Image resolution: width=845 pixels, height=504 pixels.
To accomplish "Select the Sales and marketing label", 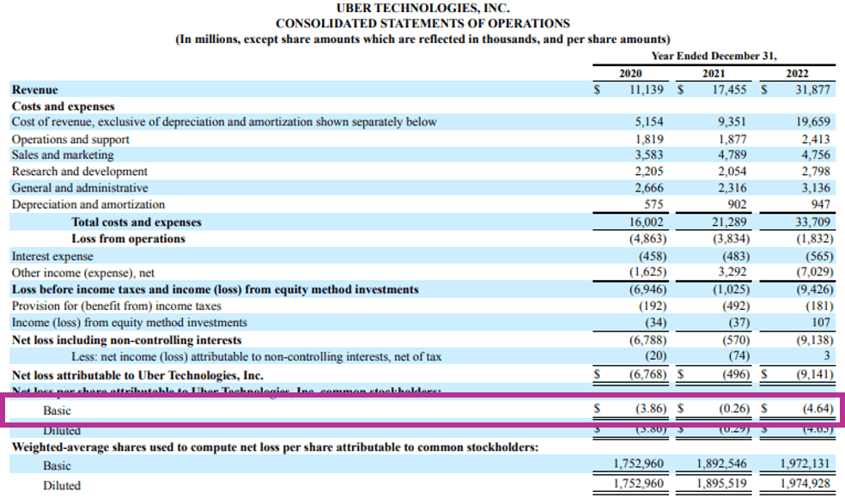I will coord(63,155).
